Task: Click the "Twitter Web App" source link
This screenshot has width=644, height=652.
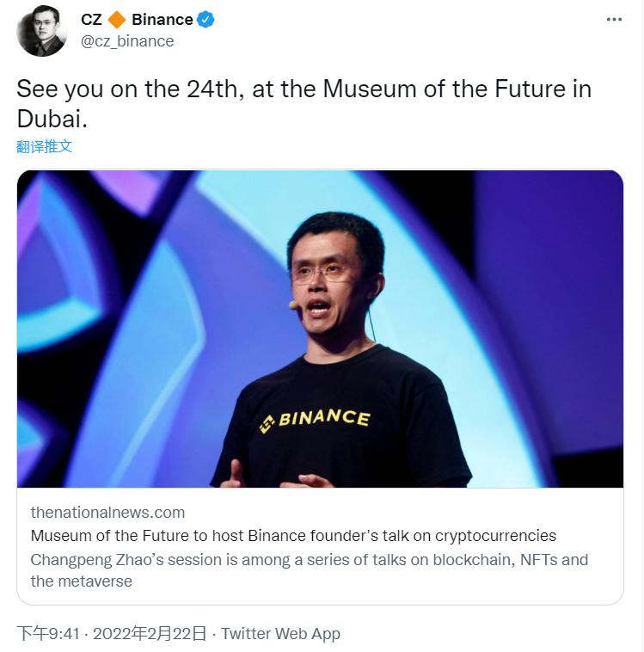Action: point(280,634)
